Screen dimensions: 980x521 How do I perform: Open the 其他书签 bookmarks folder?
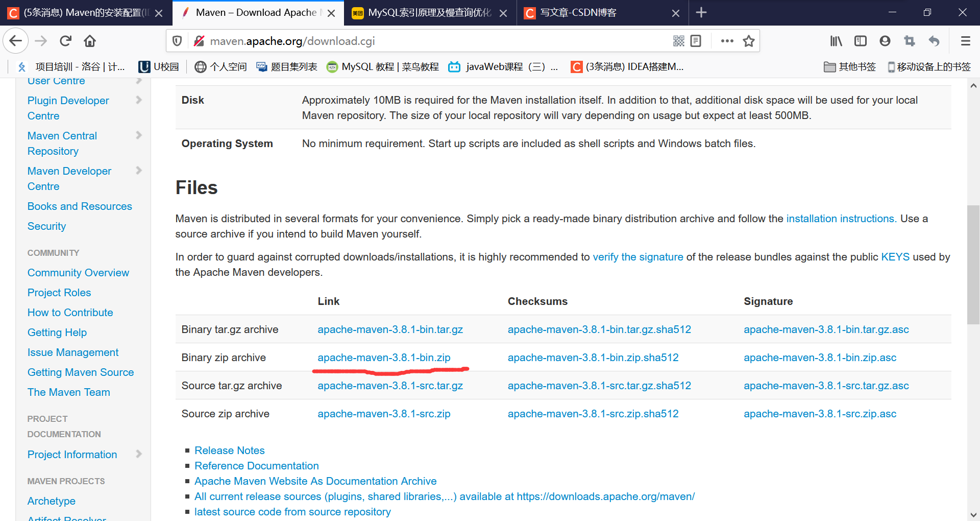[x=850, y=67]
